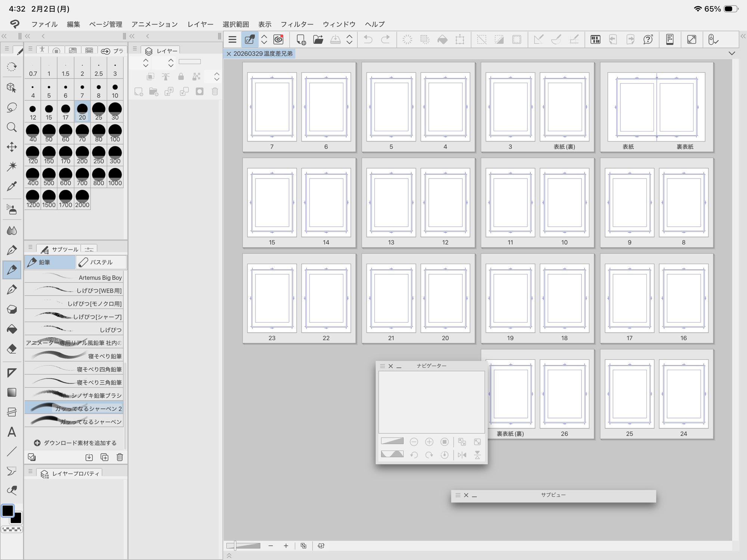Click ダウンロード素材を追加する button
Screen dimensions: 747x560
pyautogui.click(x=75, y=443)
